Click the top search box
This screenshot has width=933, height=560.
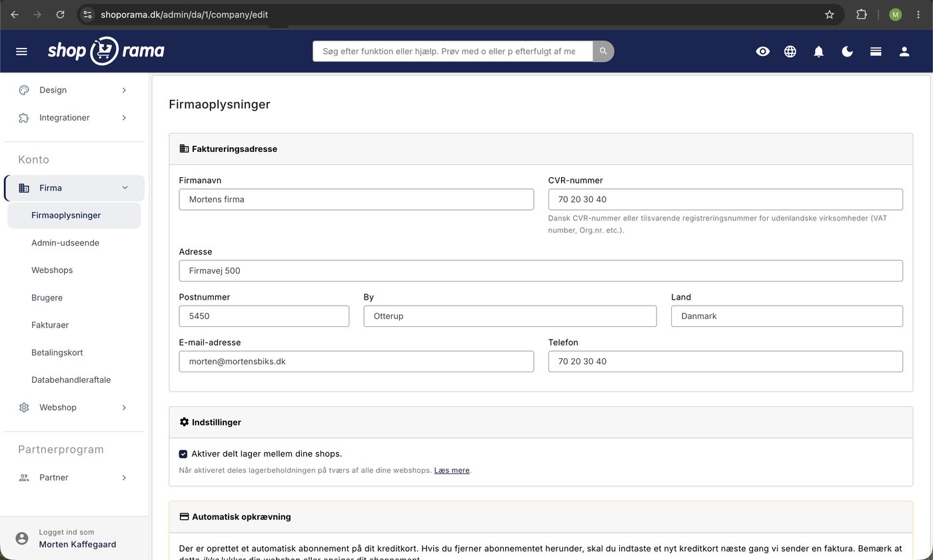click(453, 51)
